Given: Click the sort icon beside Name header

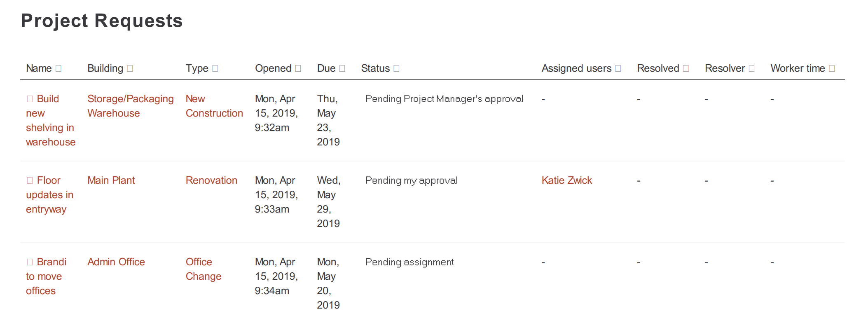Looking at the screenshot, I should pyautogui.click(x=58, y=68).
